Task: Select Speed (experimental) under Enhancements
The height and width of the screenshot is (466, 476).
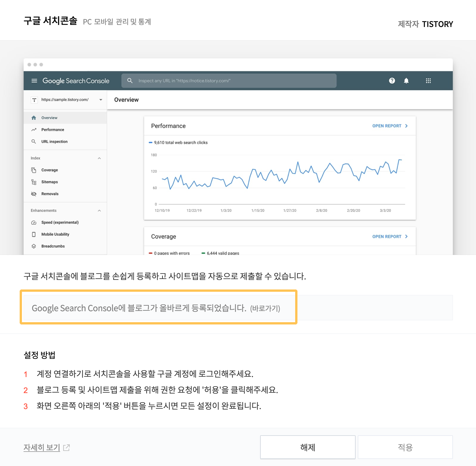Action: coord(60,222)
